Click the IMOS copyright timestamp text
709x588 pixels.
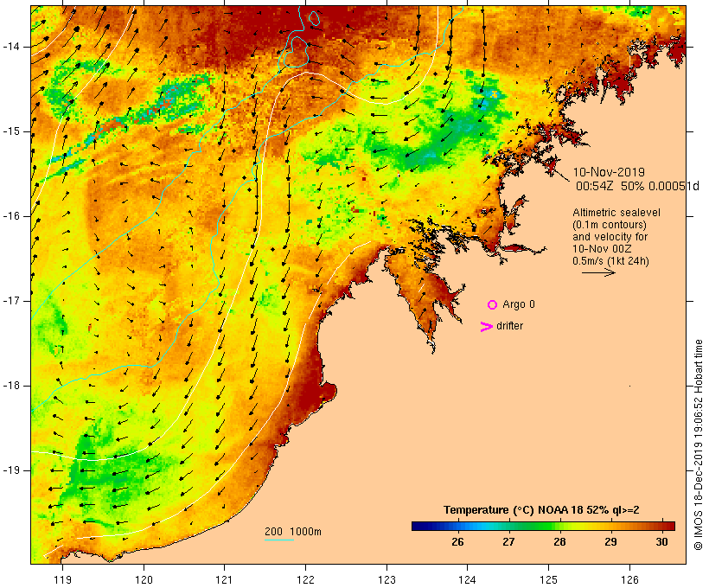pos(698,445)
